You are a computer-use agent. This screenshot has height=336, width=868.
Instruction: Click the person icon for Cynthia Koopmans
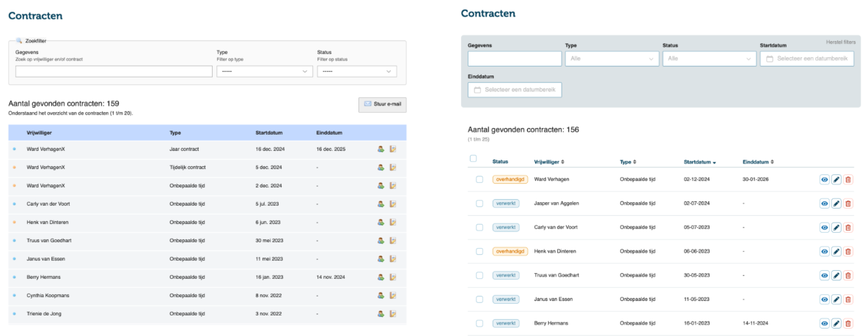[x=381, y=296]
